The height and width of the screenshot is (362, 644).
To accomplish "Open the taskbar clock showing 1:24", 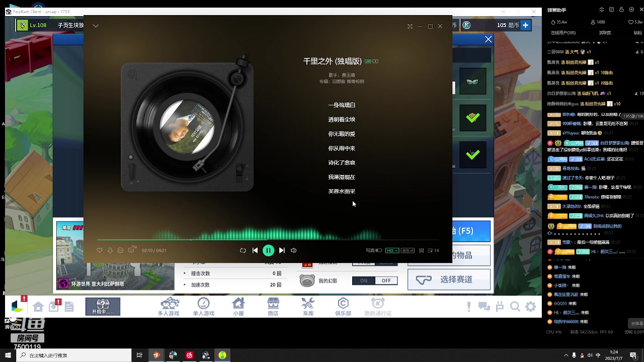I will pos(614,355).
